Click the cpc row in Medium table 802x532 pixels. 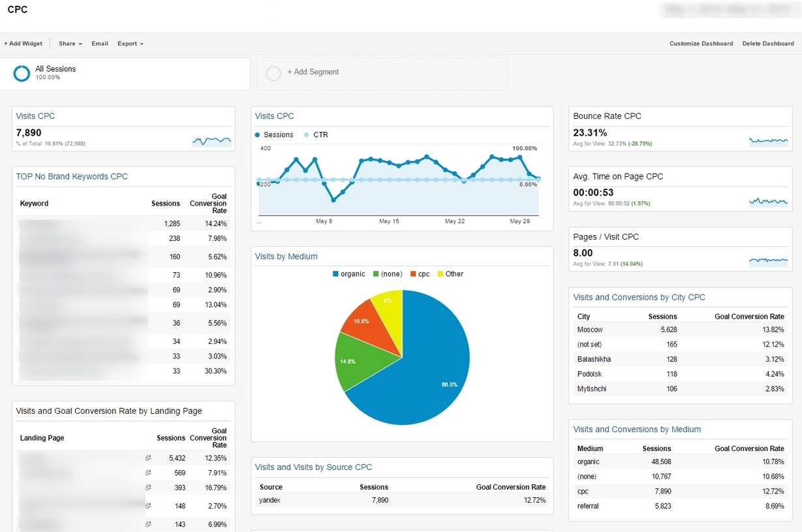coord(681,491)
